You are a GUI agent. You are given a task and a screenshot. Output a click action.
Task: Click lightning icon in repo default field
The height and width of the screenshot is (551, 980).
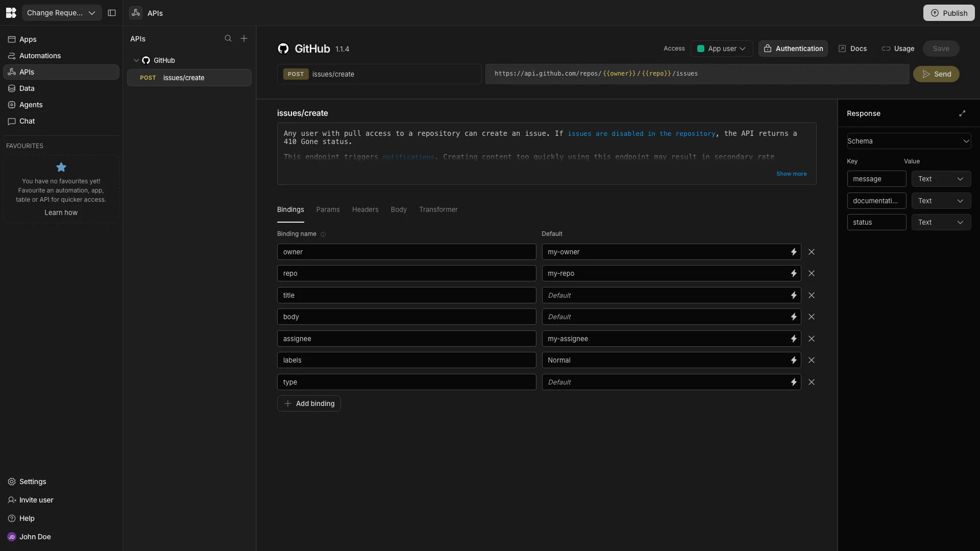pyautogui.click(x=794, y=273)
